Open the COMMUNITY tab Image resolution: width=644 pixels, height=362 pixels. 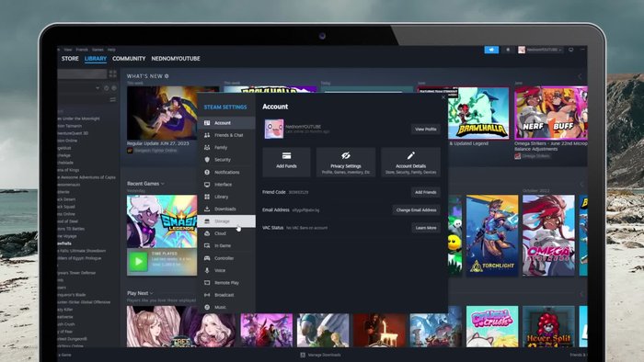[129, 59]
